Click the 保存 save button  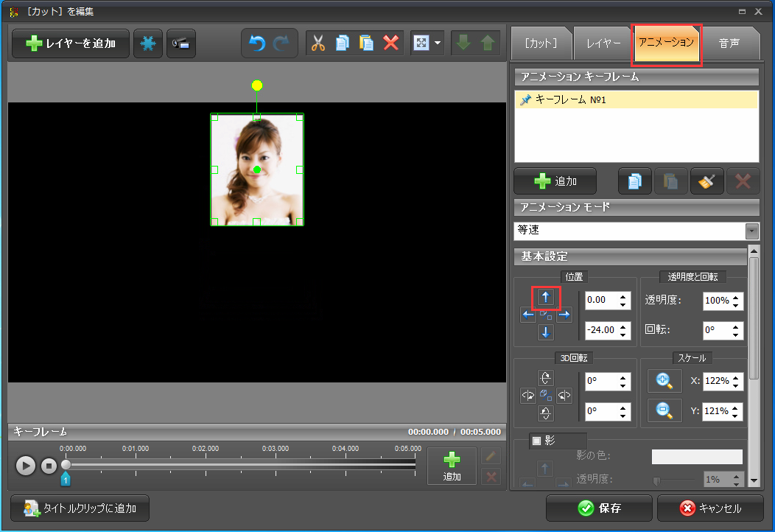(599, 508)
